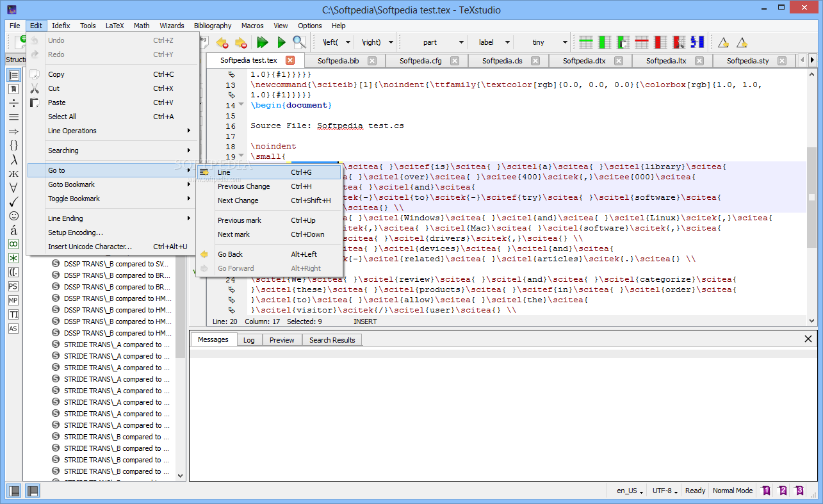Viewport: 823px width, 504px height.
Task: Open the Greek letters (λ) panel
Action: coord(13,159)
